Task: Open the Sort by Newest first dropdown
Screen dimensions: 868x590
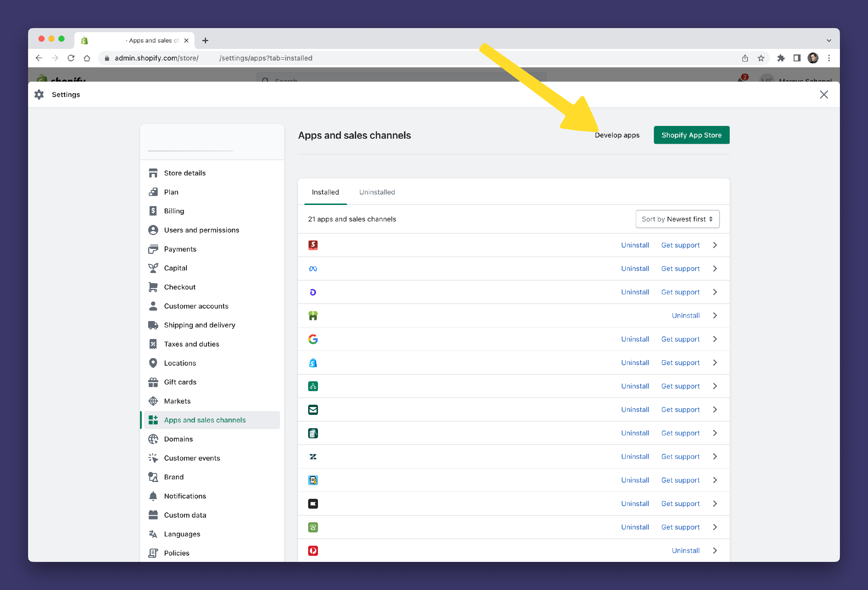Action: [677, 219]
